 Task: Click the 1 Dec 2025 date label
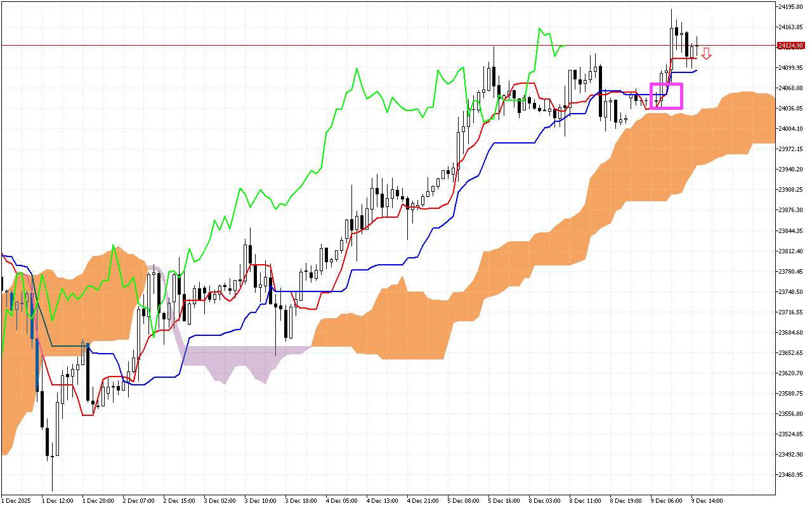(x=18, y=501)
